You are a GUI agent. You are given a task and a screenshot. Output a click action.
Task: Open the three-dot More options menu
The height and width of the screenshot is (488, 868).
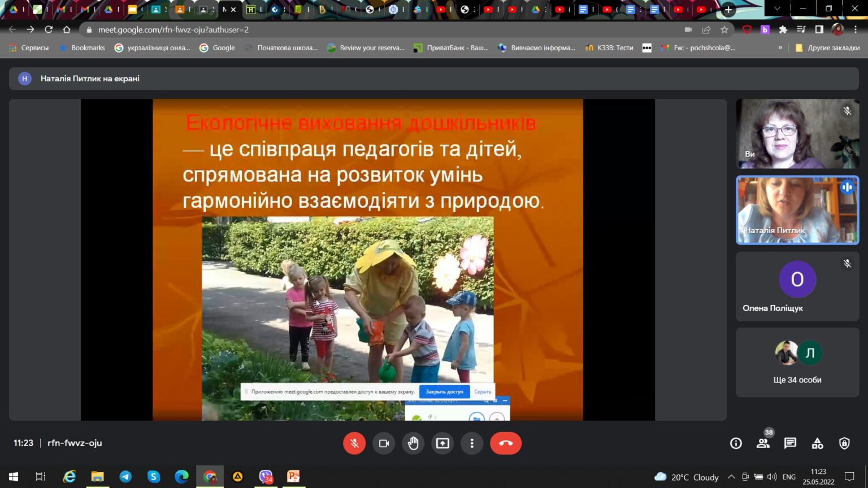472,443
